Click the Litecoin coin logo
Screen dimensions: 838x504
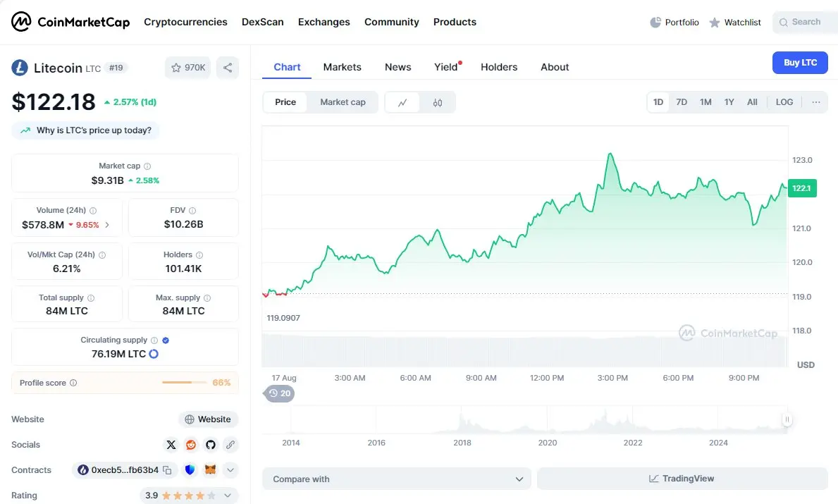pyautogui.click(x=20, y=68)
